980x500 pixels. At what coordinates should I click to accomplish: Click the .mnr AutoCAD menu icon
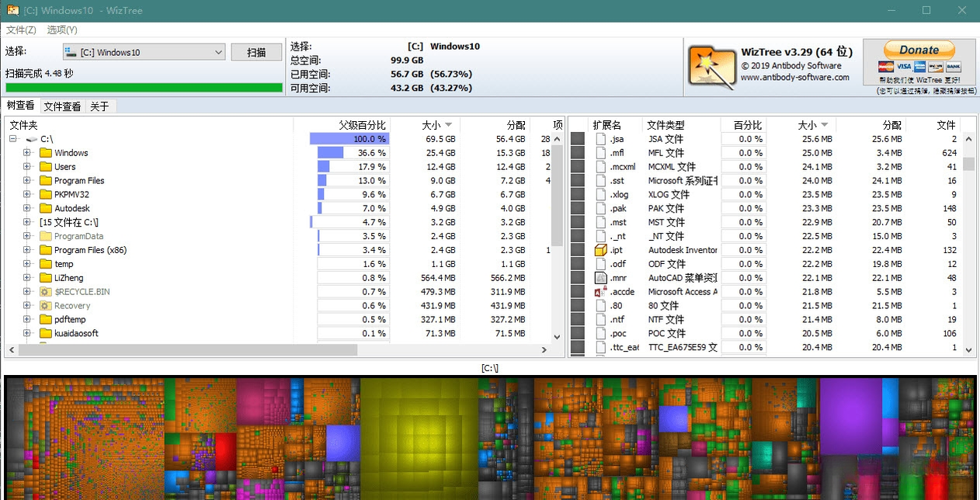(600, 278)
